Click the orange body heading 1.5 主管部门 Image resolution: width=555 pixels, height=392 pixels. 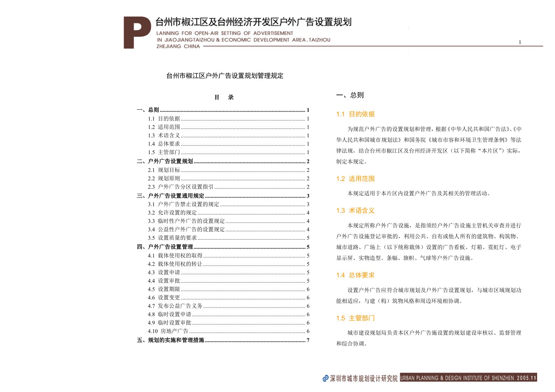[x=355, y=318]
